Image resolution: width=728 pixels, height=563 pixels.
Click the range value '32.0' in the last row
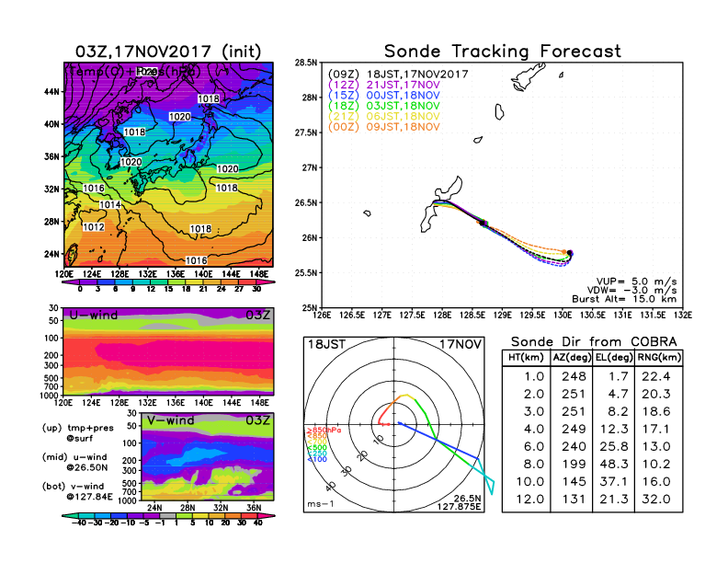click(656, 500)
